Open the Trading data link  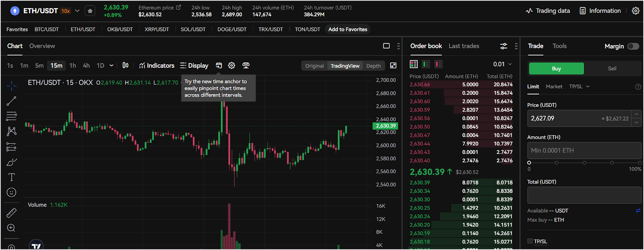pyautogui.click(x=548, y=11)
